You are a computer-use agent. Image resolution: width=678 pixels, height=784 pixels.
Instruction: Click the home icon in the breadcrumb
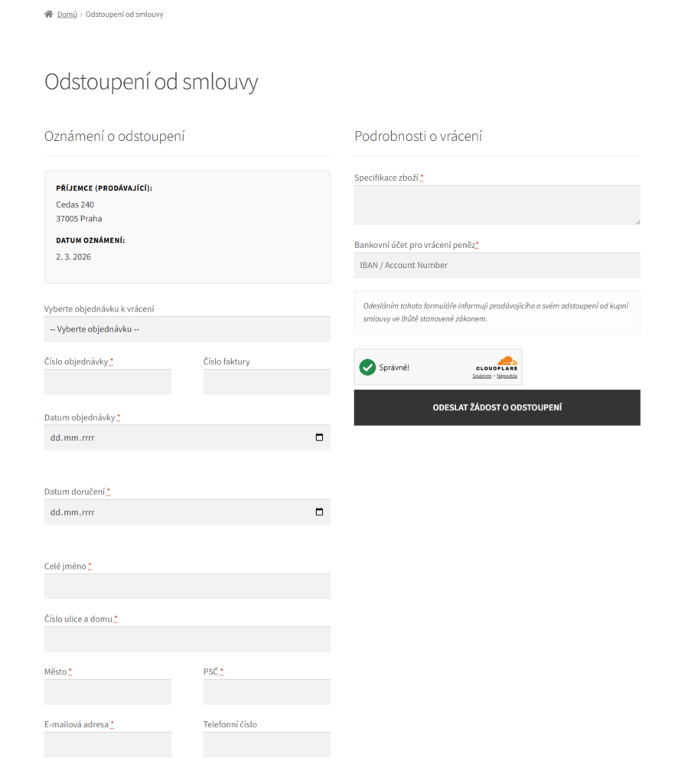(48, 13)
